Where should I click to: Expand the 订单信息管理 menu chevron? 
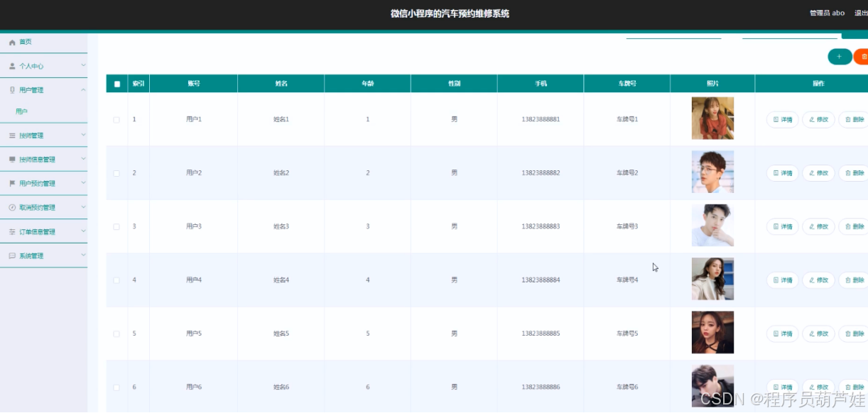(x=83, y=231)
